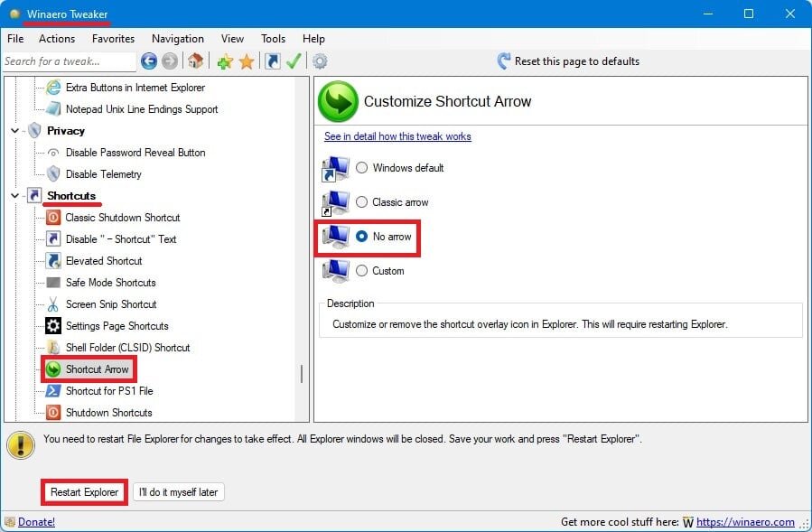The image size is (812, 532).
Task: Click red power icon for Shutdown Shortcuts
Action: (x=53, y=413)
